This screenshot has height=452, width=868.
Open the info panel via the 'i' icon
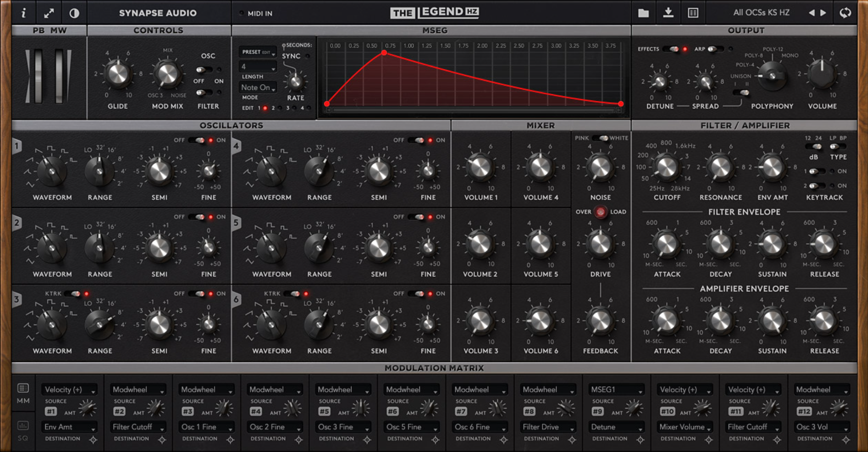[23, 12]
